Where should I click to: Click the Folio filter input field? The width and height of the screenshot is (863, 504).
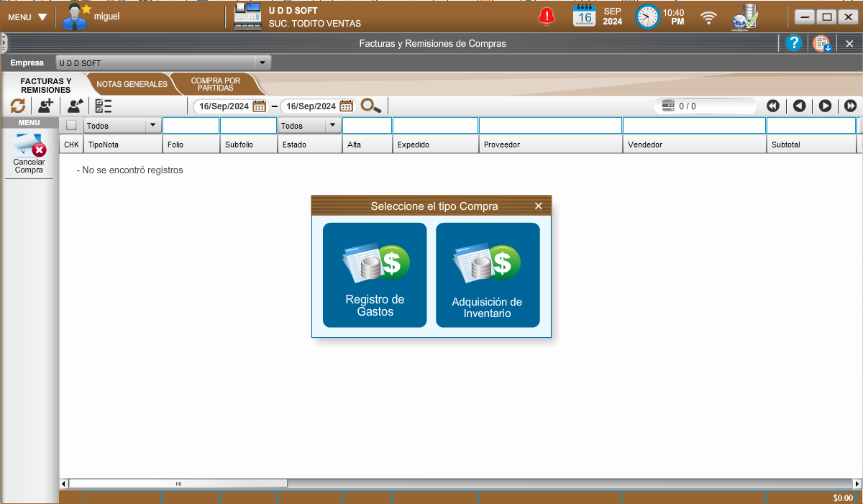coord(191,126)
